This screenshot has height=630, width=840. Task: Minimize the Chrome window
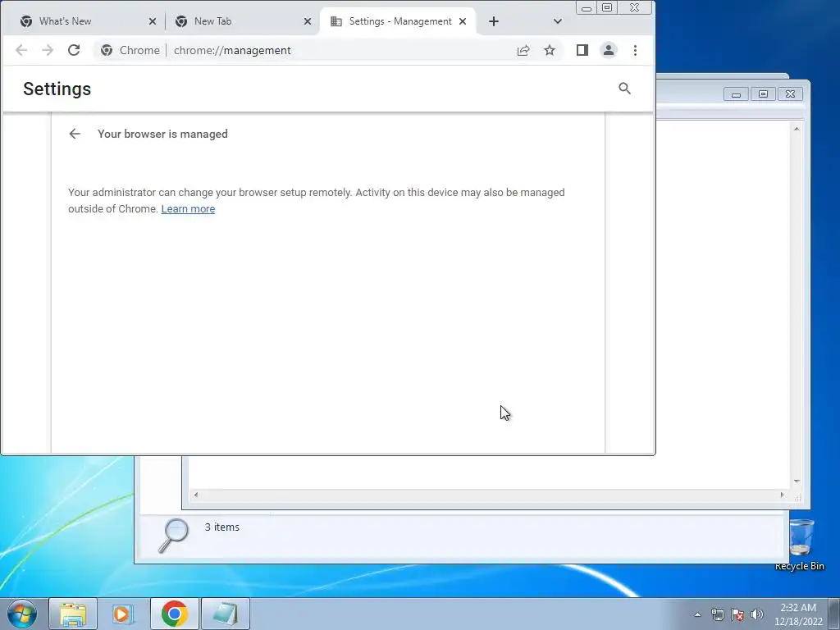587,7
